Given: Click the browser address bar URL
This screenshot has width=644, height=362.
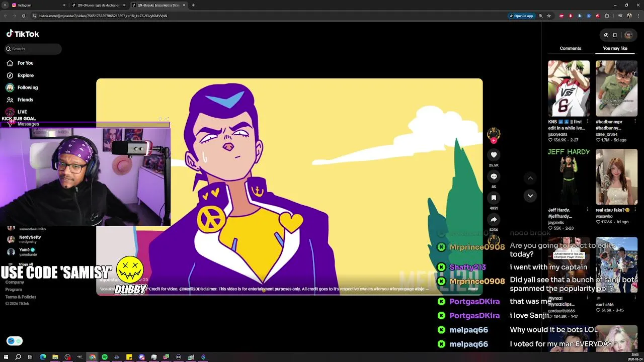Looking at the screenshot, I should 103,16.
